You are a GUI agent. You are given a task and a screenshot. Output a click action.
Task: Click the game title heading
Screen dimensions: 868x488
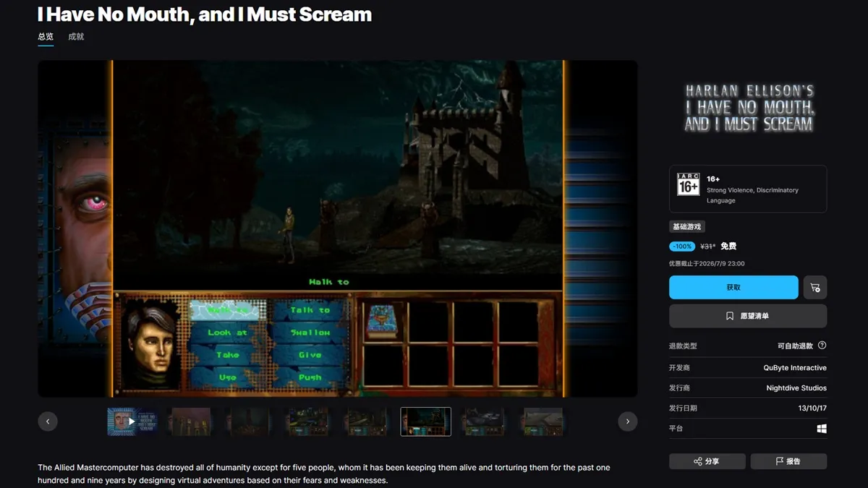(205, 14)
